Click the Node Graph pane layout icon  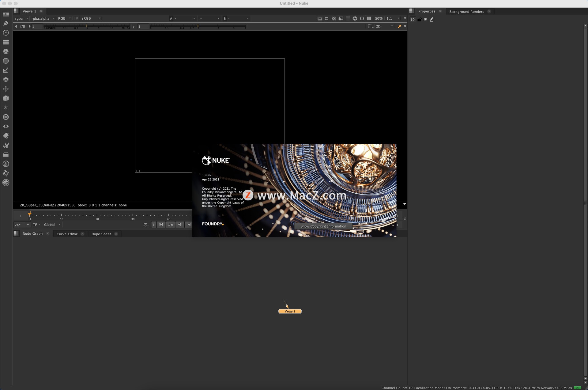pyautogui.click(x=16, y=233)
